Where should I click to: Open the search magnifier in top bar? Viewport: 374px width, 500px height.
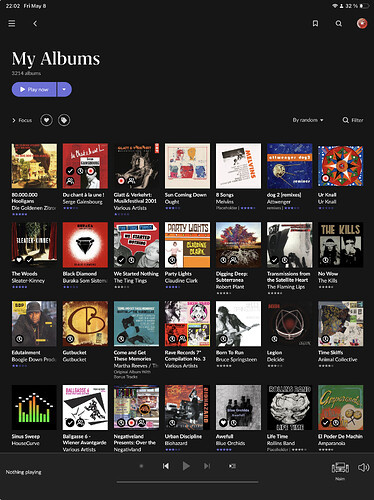338,23
